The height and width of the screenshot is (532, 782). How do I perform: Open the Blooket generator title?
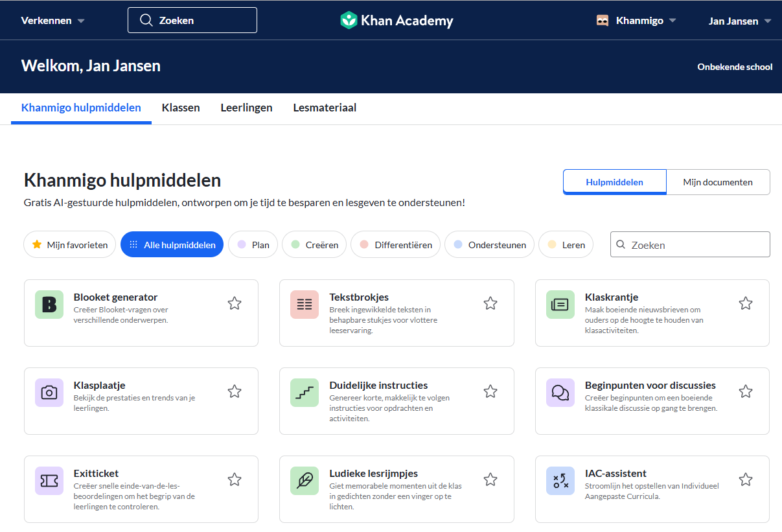click(115, 297)
